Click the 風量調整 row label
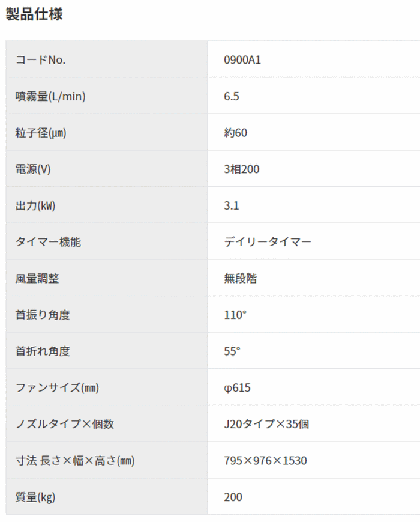This screenshot has height=522, width=420. 37,279
